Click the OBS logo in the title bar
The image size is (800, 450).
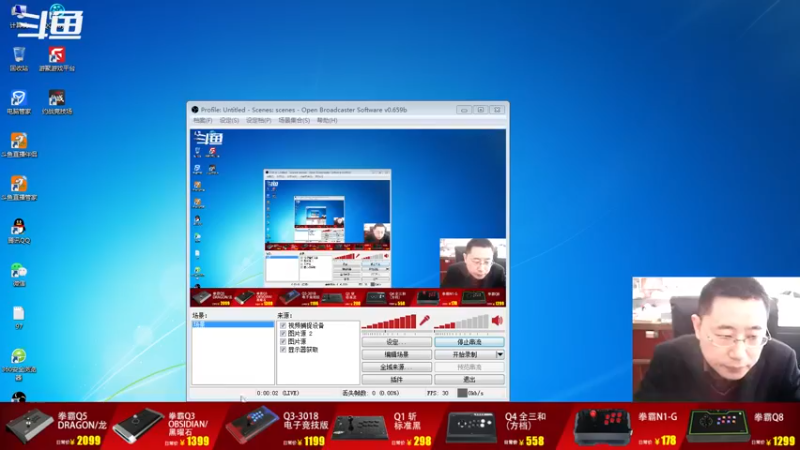click(195, 110)
